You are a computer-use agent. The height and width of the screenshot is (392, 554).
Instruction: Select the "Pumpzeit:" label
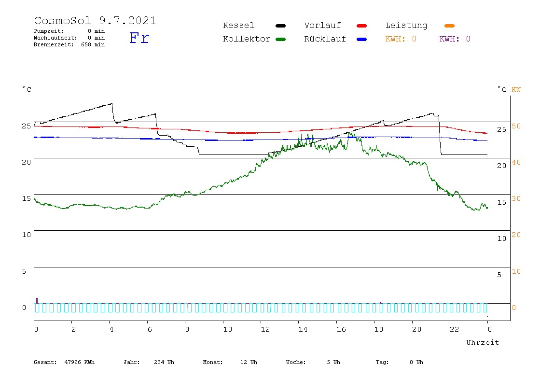pos(49,31)
